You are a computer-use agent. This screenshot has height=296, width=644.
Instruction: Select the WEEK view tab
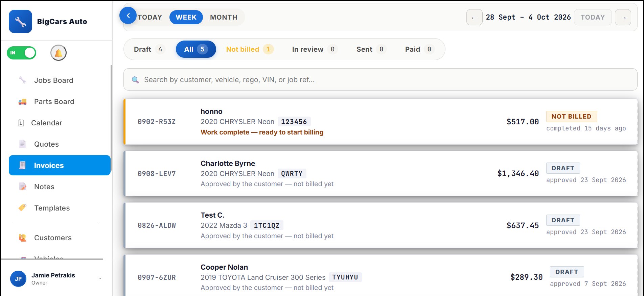[186, 17]
